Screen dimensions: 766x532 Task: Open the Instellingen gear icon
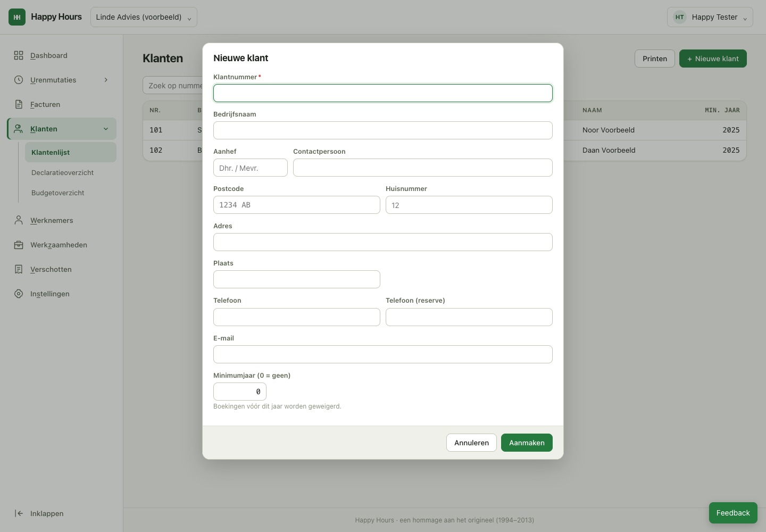[x=19, y=294]
